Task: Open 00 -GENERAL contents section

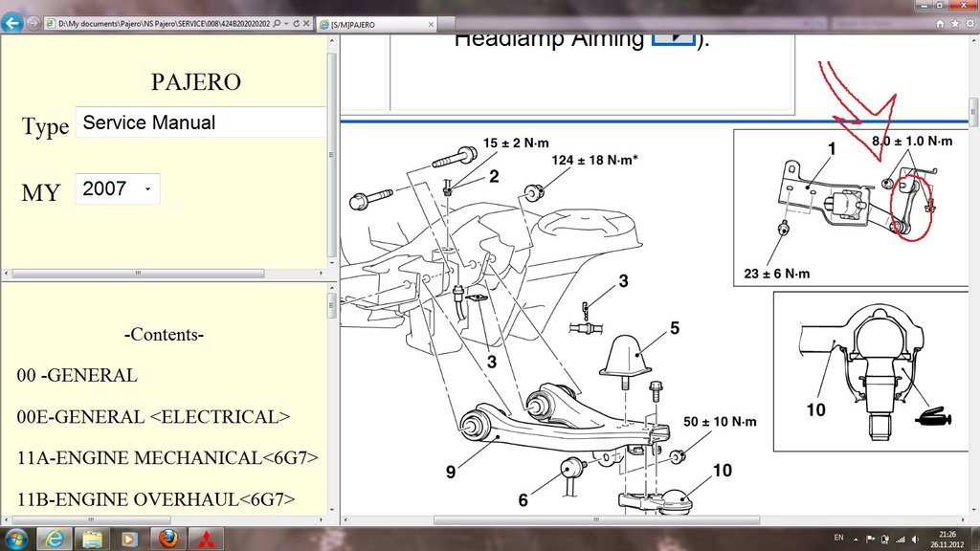Action: [x=77, y=375]
